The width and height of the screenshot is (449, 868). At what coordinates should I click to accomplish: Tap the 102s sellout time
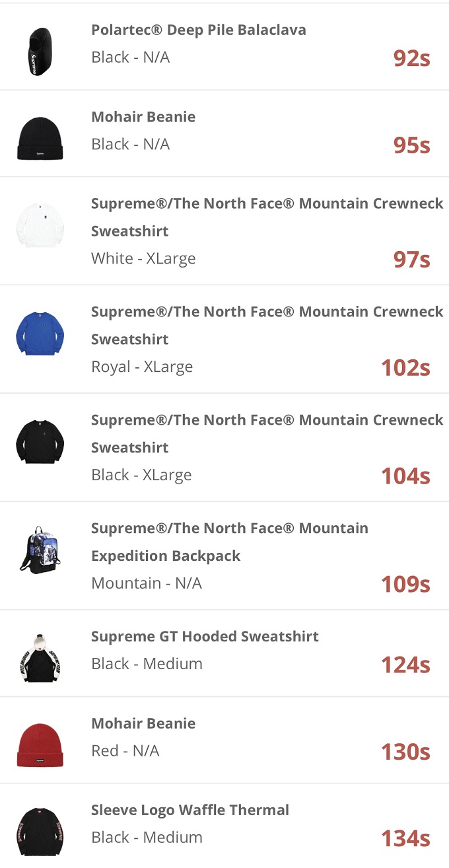(405, 368)
